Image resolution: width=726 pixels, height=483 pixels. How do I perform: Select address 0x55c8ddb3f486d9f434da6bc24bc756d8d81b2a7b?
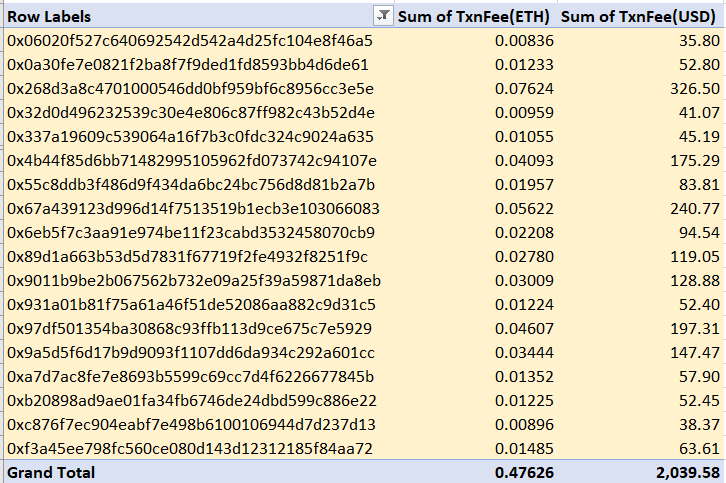tap(191, 185)
